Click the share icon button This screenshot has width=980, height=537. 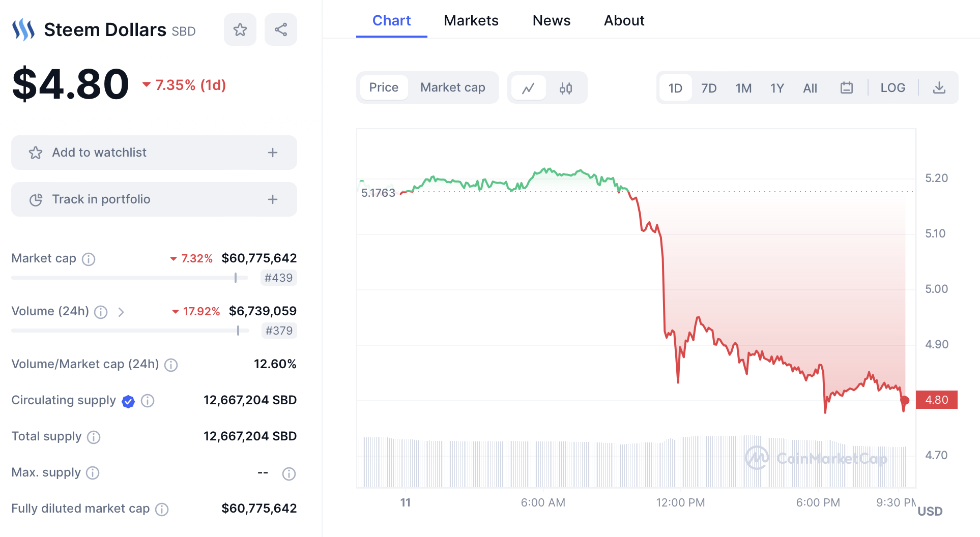(x=281, y=29)
